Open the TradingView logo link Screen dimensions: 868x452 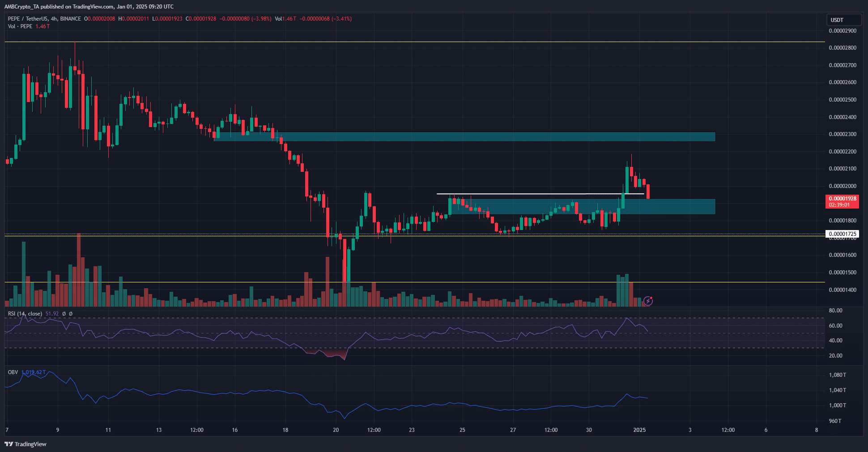click(26, 444)
